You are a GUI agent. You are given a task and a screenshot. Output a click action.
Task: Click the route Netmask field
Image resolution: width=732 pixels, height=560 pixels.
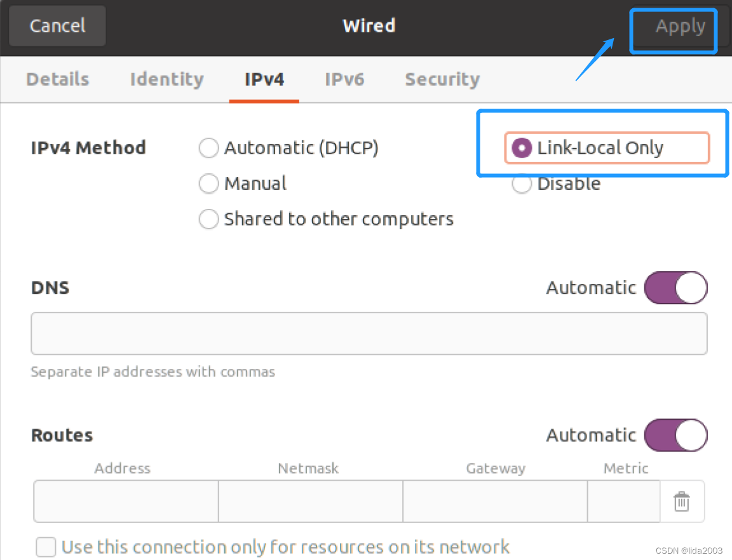[x=311, y=502]
